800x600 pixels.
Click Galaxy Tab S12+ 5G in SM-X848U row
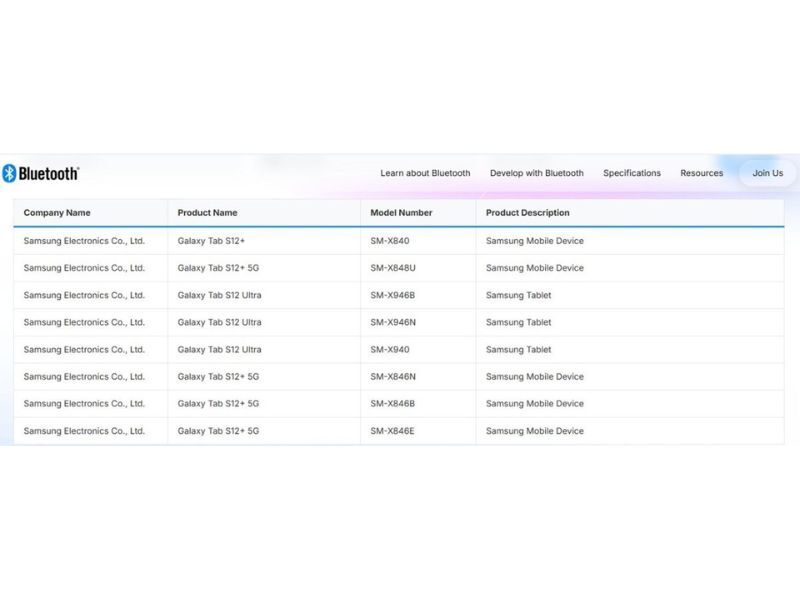click(218, 268)
